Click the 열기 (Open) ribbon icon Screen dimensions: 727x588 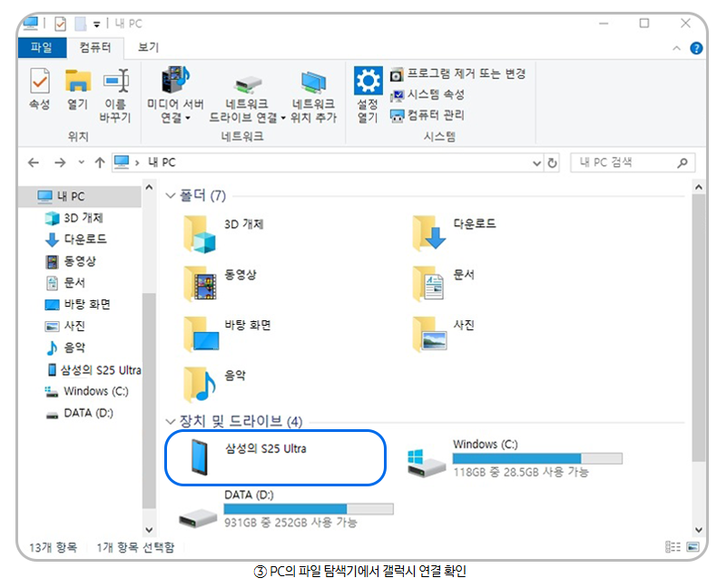tap(77, 89)
